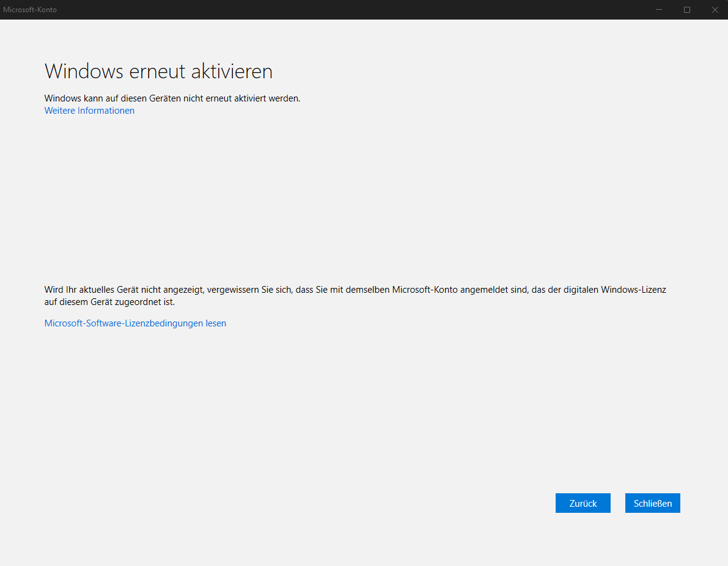Screen dimensions: 728x566
Task: Click the text "Windows kann auf diesen Geräten nicht erneut aktiviert werden."
Action: click(172, 98)
